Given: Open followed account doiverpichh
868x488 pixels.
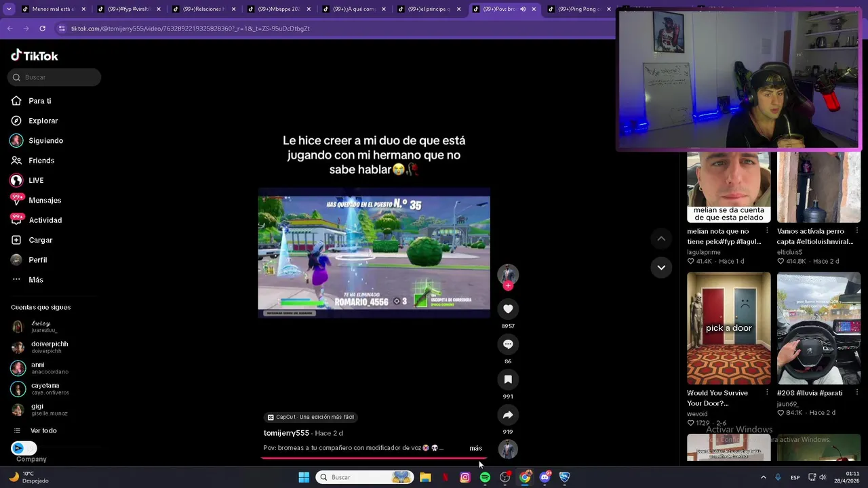Looking at the screenshot, I should point(41,348).
